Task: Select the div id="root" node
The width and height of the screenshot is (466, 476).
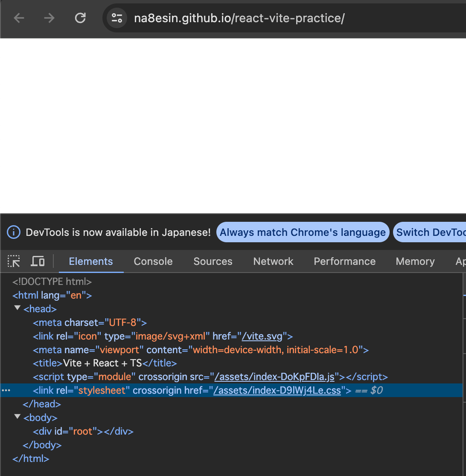Action: 83,431
